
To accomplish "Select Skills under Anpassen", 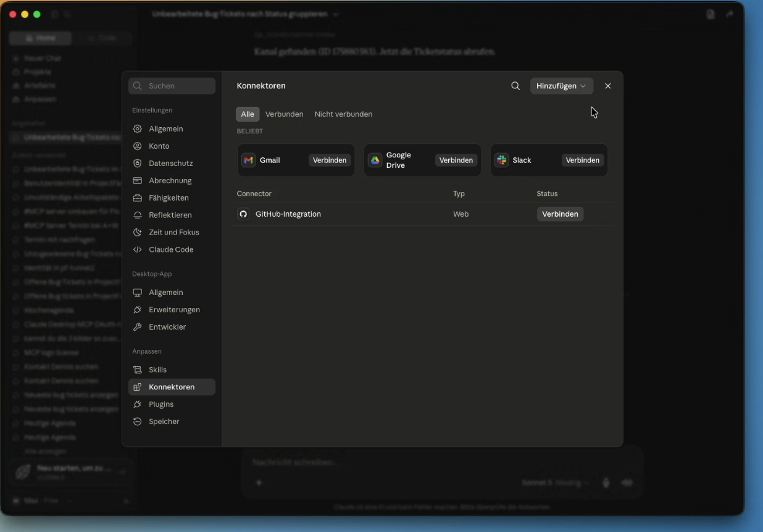I will 172,370.
